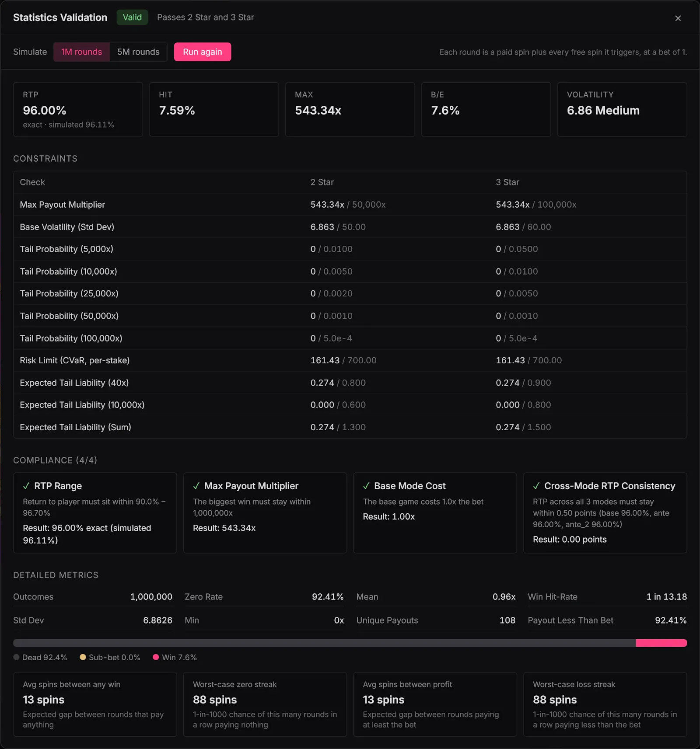The width and height of the screenshot is (700, 749).
Task: Switch to 5M rounds simulation
Action: tap(138, 52)
